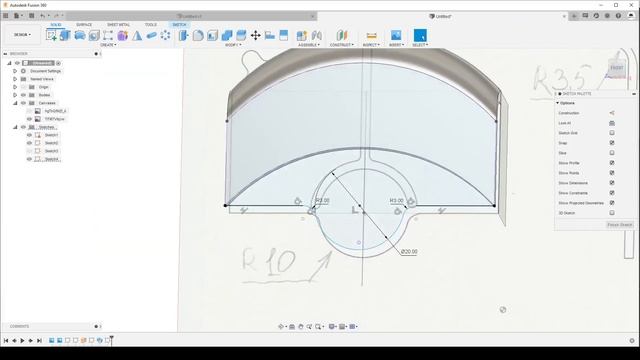Open the Construct dropdown menu

coord(342,45)
